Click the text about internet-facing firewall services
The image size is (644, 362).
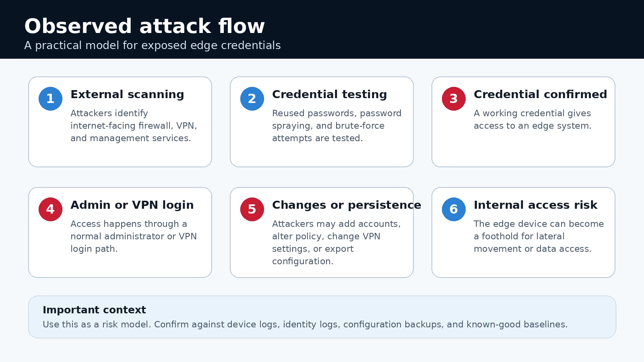[134, 125]
